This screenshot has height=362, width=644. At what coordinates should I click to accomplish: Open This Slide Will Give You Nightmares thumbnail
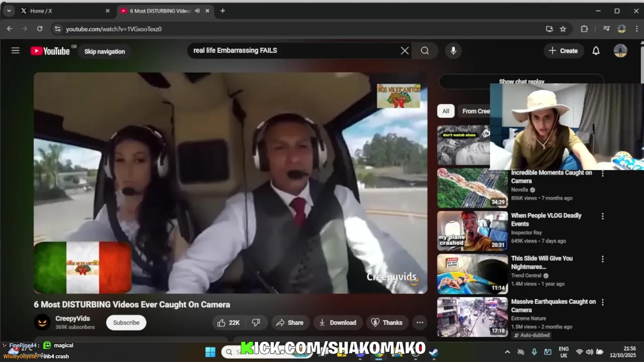pos(472,274)
